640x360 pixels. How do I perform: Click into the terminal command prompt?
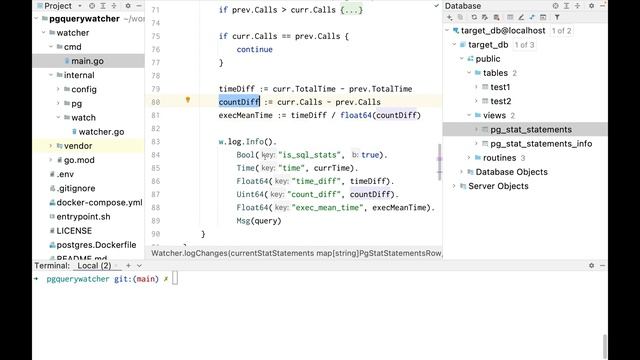(175, 279)
